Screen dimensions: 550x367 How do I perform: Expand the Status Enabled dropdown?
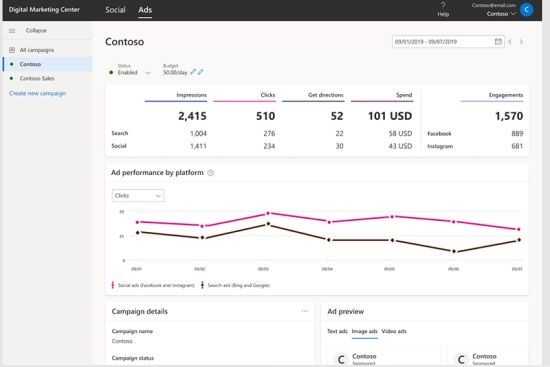148,73
